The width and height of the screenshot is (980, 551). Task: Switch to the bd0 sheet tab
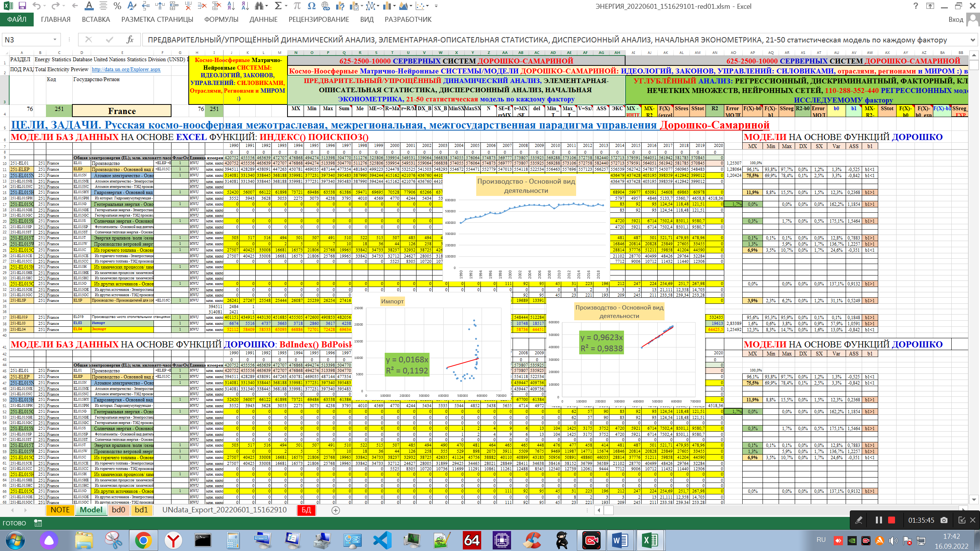[119, 510]
